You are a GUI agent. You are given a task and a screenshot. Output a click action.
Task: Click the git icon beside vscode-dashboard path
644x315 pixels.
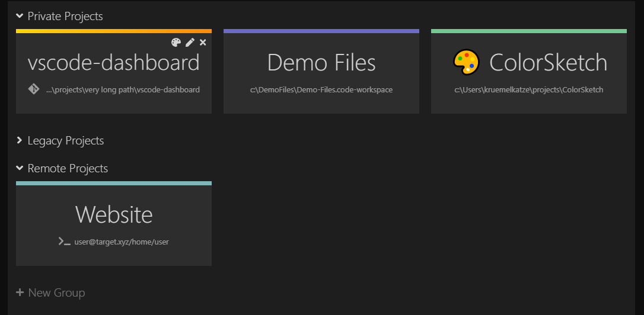(34, 89)
